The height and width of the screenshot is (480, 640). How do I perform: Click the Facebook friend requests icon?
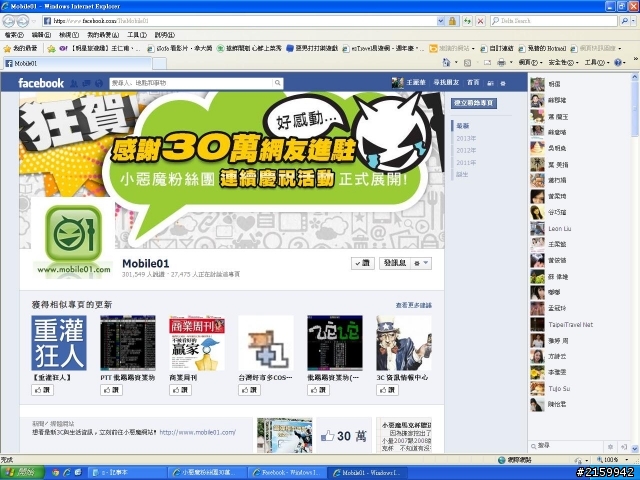(x=74, y=83)
